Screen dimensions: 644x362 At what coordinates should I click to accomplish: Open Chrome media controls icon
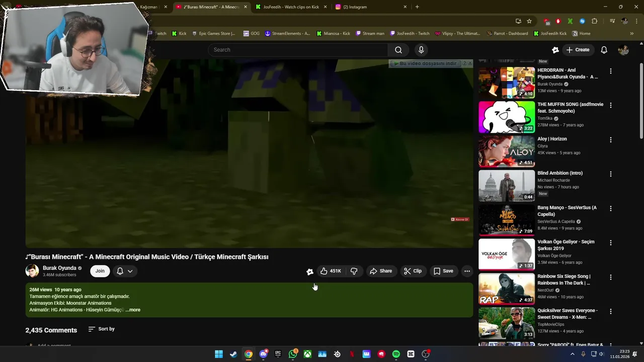612,21
